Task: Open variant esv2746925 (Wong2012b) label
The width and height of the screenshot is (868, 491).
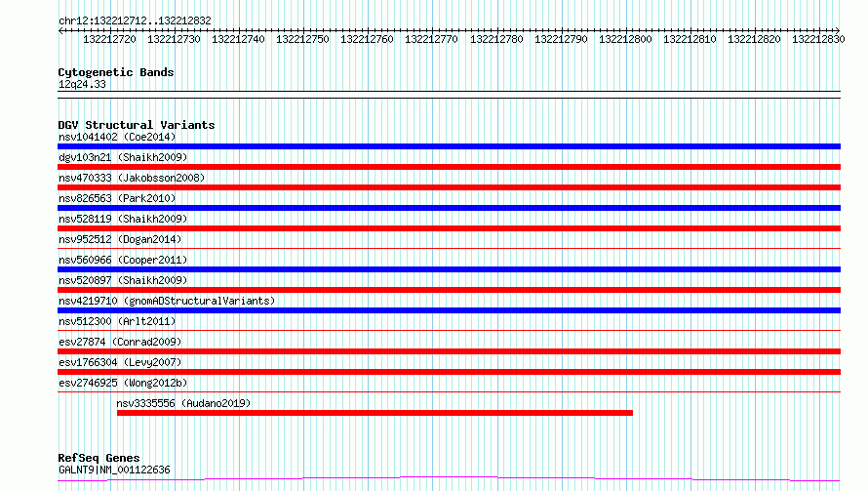Action: pyautogui.click(x=123, y=383)
